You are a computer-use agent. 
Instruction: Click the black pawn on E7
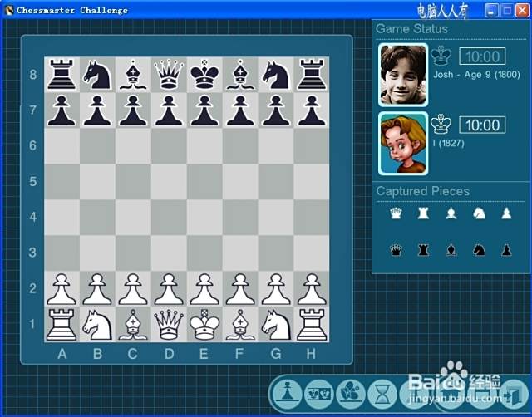coord(204,110)
